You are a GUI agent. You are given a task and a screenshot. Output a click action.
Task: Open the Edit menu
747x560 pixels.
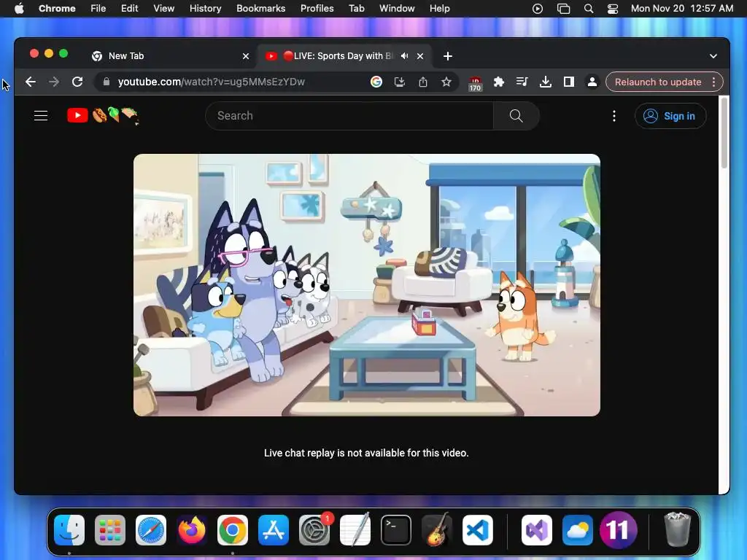click(130, 9)
